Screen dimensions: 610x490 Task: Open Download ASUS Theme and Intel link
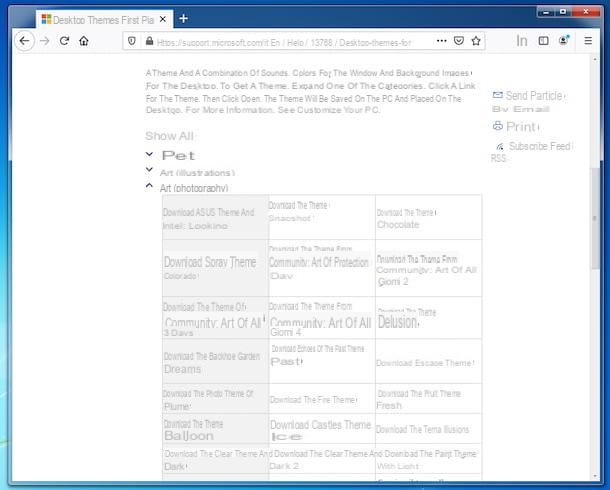(x=209, y=219)
